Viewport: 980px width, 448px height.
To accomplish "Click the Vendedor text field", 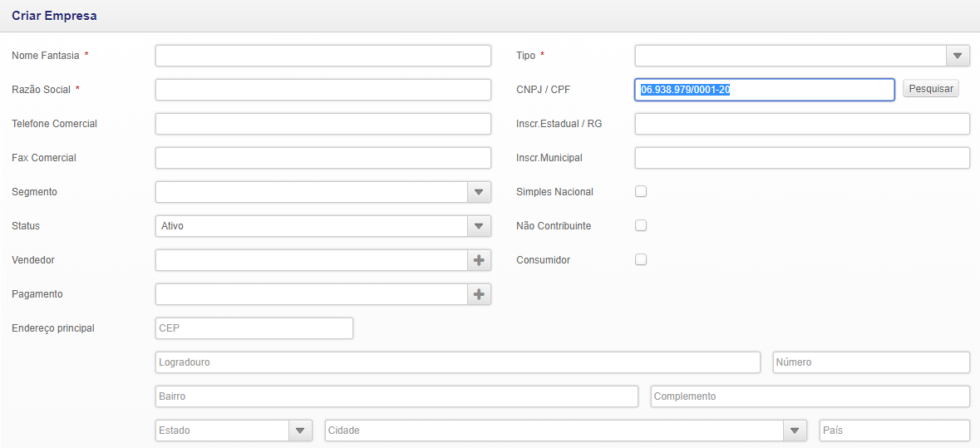I will coord(311,260).
